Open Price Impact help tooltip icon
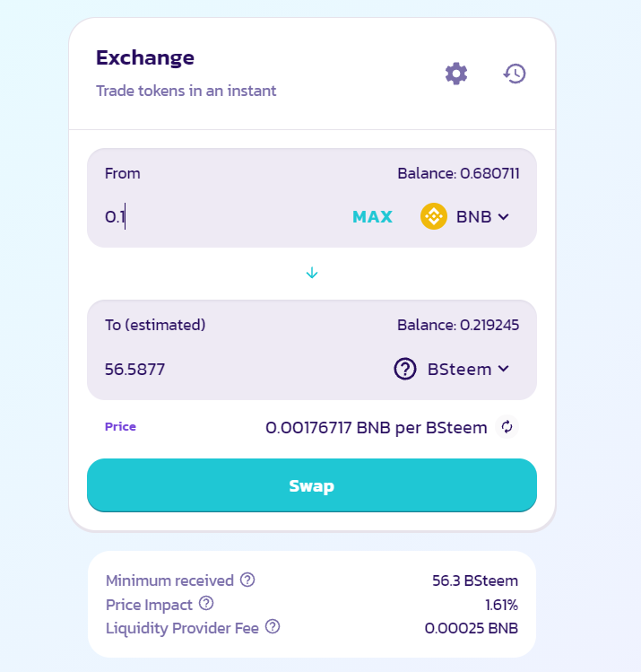The width and height of the screenshot is (641, 672). point(206,604)
